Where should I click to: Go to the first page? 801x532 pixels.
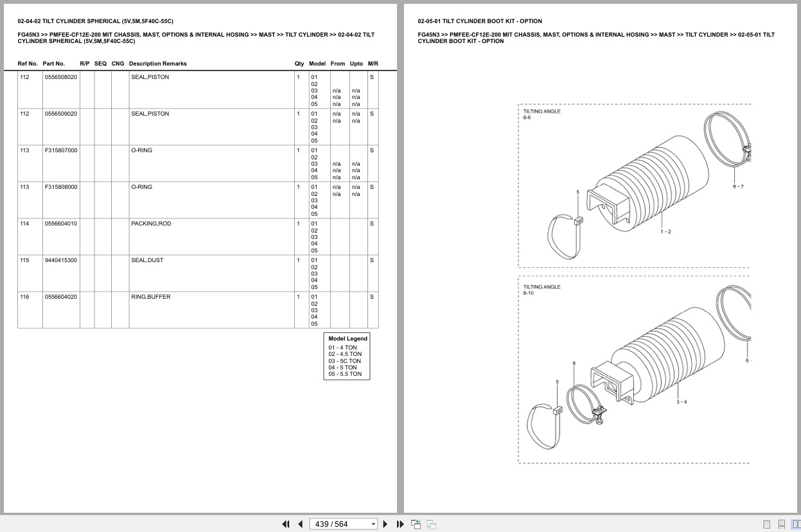(286, 524)
